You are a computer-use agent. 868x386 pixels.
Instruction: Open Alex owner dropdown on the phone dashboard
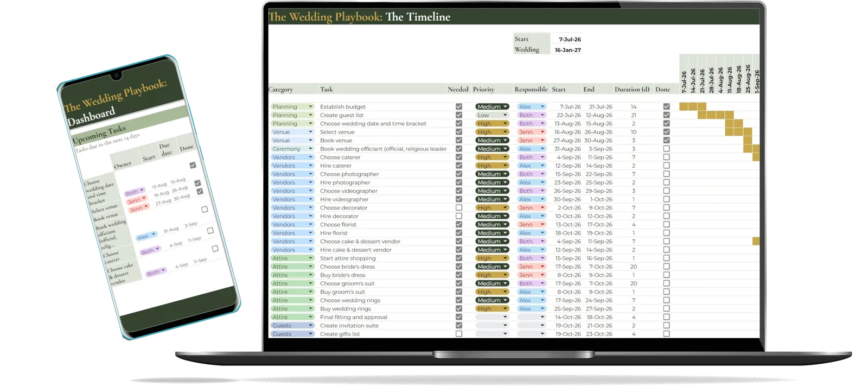[146, 236]
